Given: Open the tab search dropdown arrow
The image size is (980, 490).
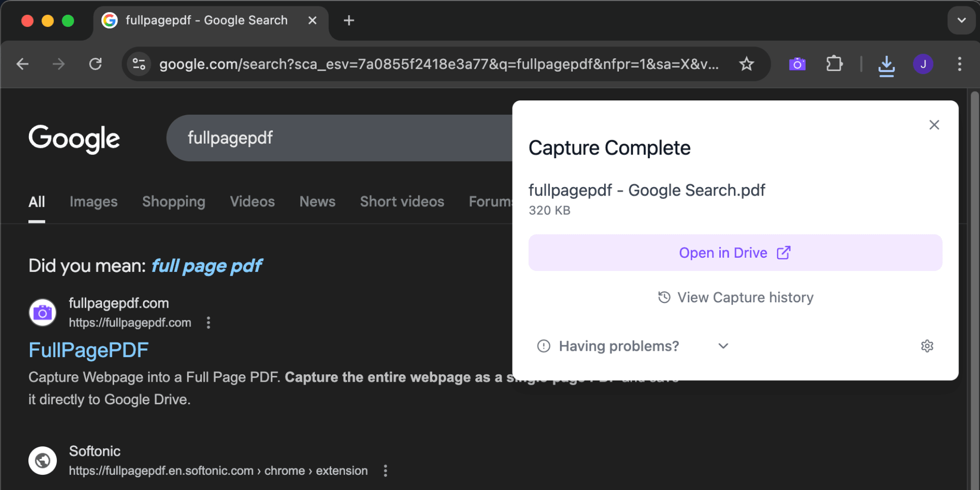Looking at the screenshot, I should click(961, 21).
